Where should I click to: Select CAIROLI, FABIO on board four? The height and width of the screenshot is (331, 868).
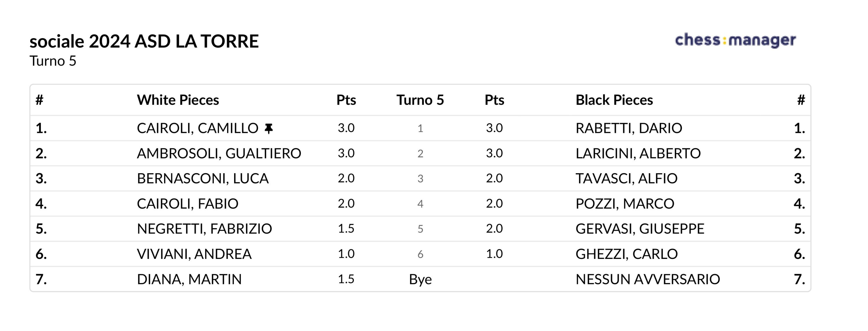pyautogui.click(x=187, y=204)
